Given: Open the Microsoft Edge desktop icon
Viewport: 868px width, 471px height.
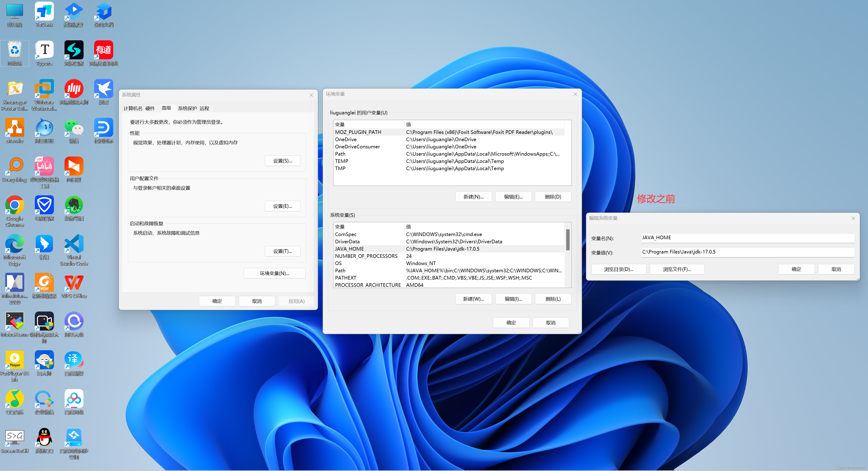Looking at the screenshot, I should [14, 251].
